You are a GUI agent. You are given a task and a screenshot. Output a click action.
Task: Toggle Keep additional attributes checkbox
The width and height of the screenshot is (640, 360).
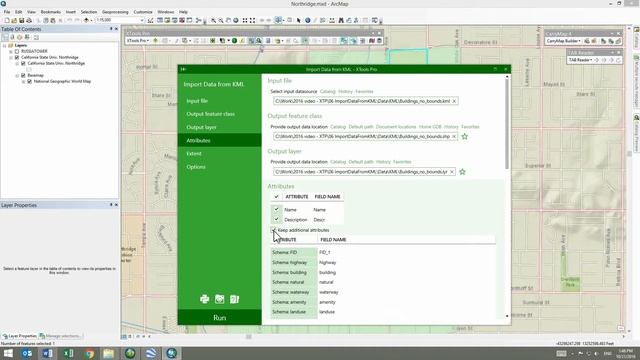click(x=273, y=230)
